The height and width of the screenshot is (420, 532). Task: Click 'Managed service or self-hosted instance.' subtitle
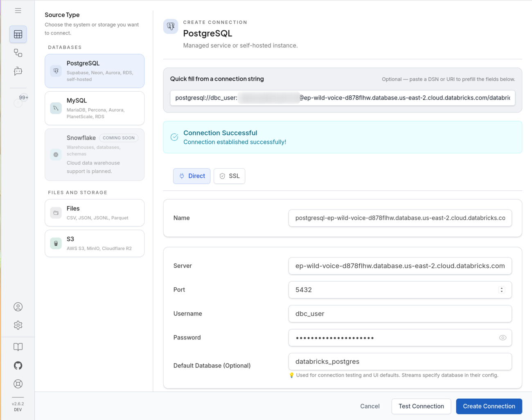240,45
